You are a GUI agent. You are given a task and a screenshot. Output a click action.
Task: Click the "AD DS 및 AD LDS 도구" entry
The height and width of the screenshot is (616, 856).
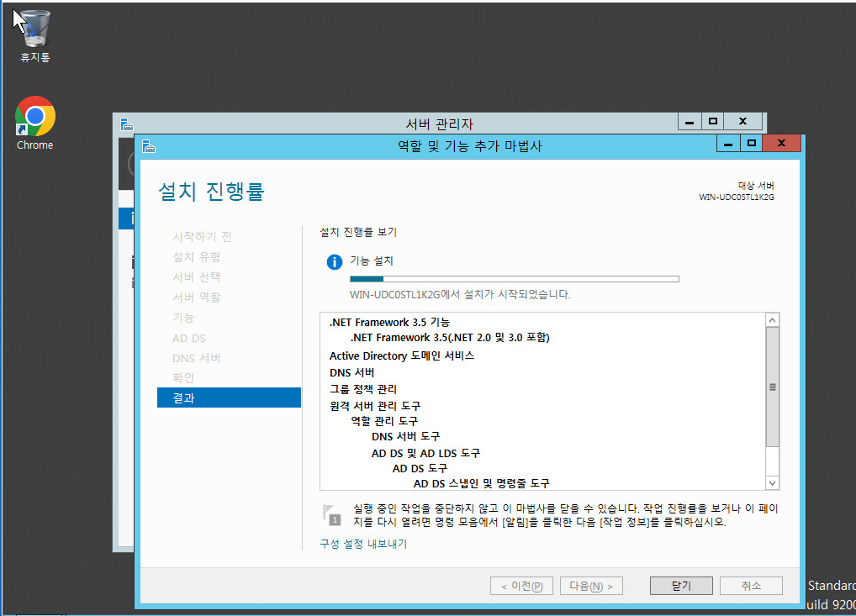click(x=425, y=454)
